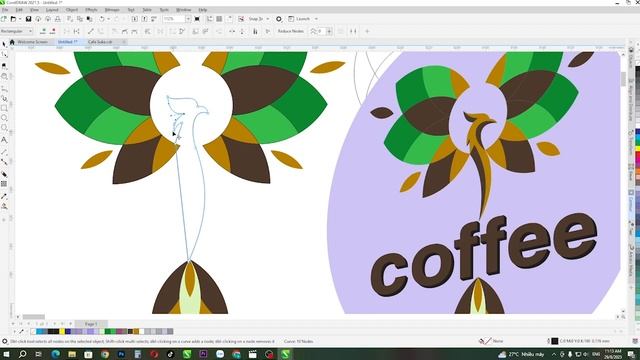
Task: Click the Full-screen preview icon
Action: point(198,19)
